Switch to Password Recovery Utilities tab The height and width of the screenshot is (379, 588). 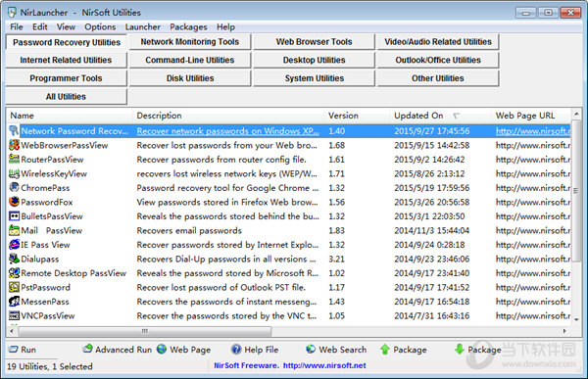point(67,42)
